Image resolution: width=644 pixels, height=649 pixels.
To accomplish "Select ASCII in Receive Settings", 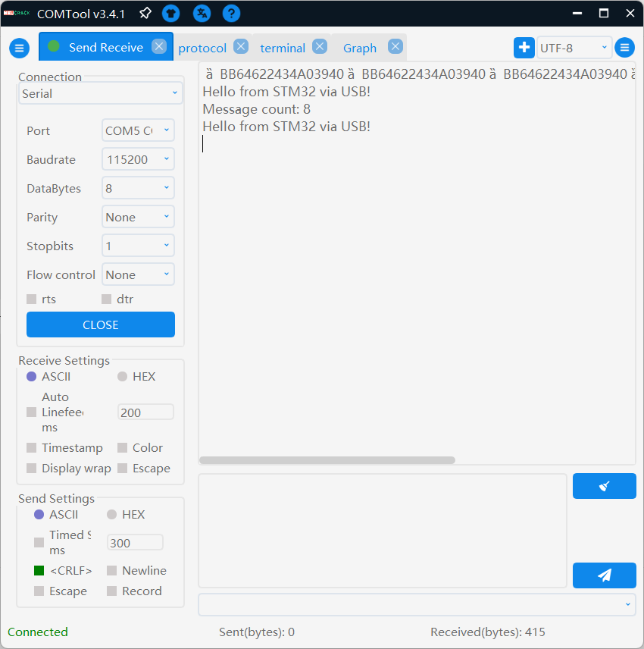I will click(31, 377).
